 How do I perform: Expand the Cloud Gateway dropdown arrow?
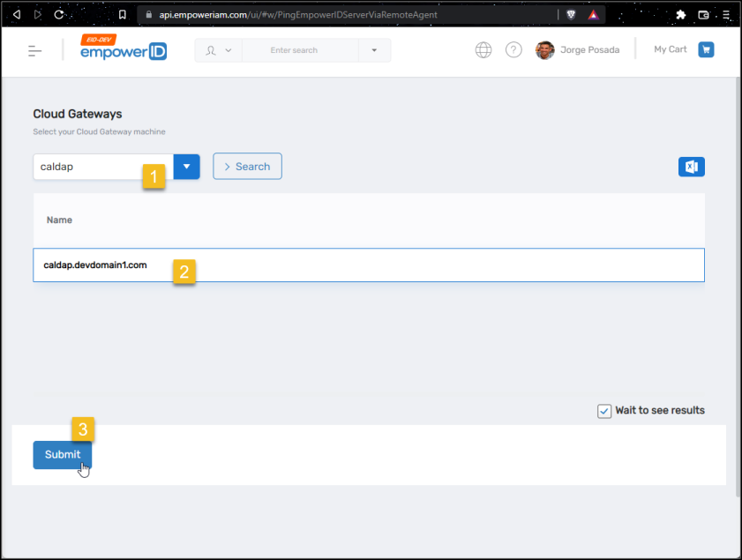click(186, 167)
